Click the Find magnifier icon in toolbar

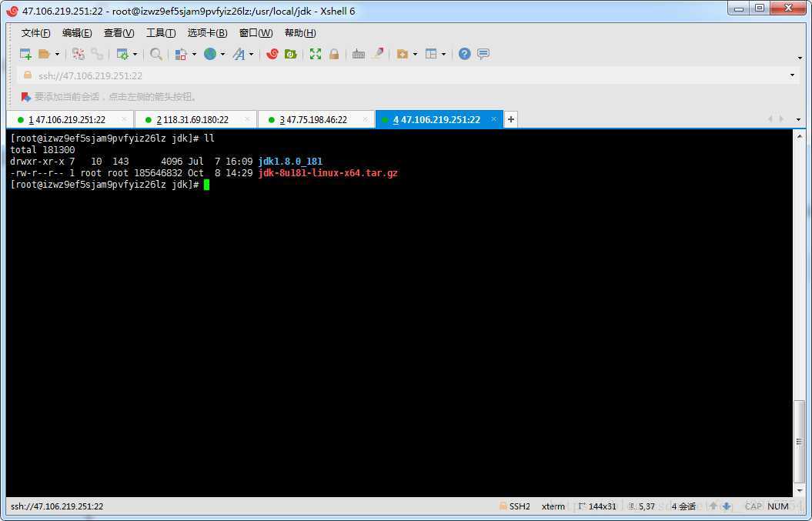pyautogui.click(x=156, y=54)
